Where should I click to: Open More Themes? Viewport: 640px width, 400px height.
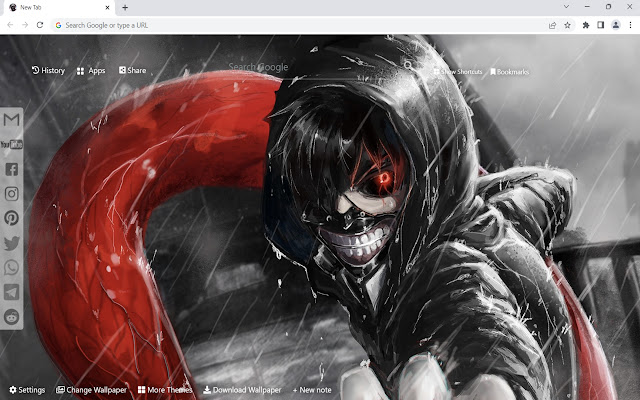point(165,390)
